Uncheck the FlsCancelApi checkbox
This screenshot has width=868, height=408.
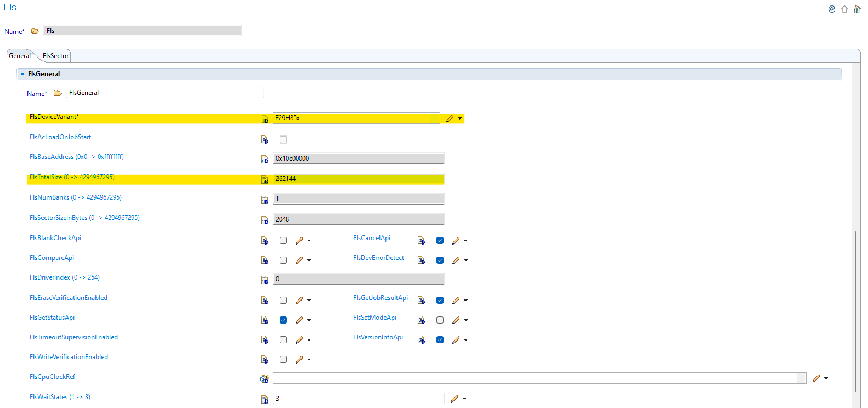440,240
